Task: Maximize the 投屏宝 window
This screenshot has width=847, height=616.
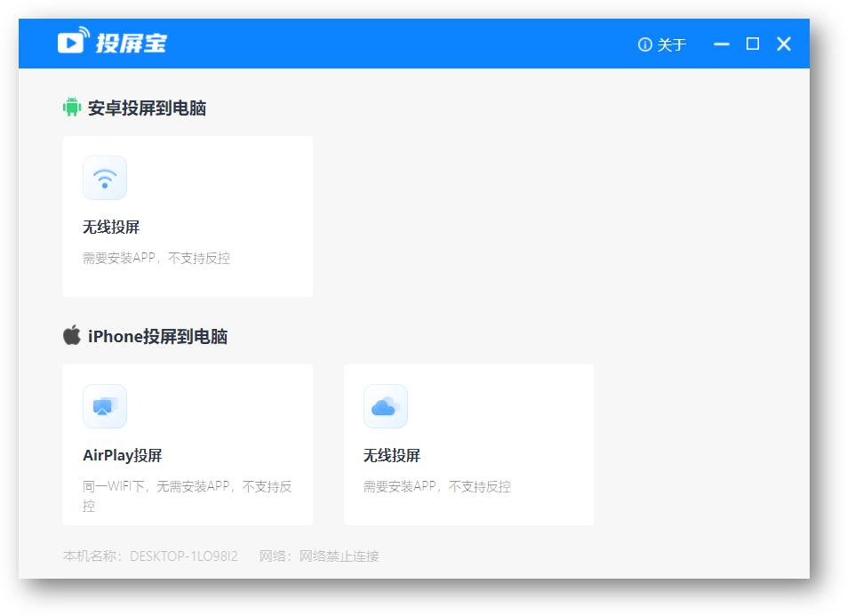Action: tap(753, 44)
